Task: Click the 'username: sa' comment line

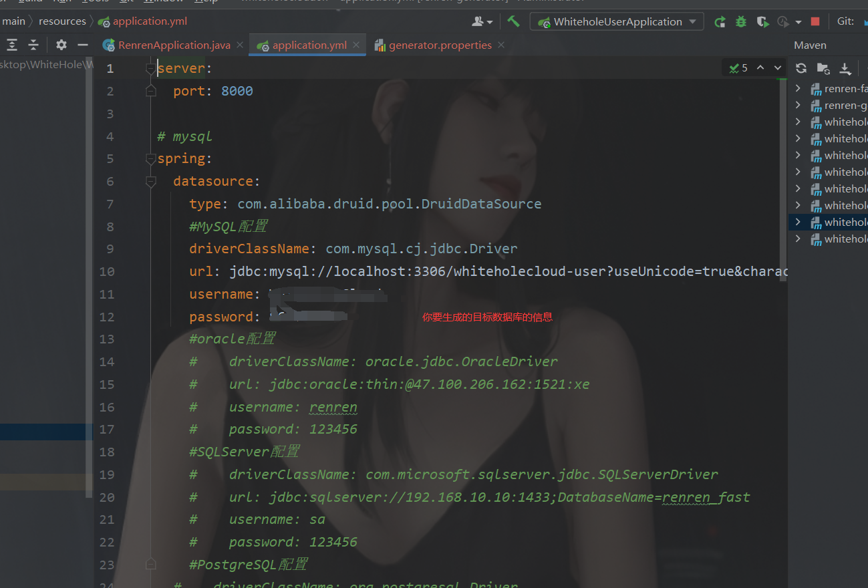Action: click(257, 519)
